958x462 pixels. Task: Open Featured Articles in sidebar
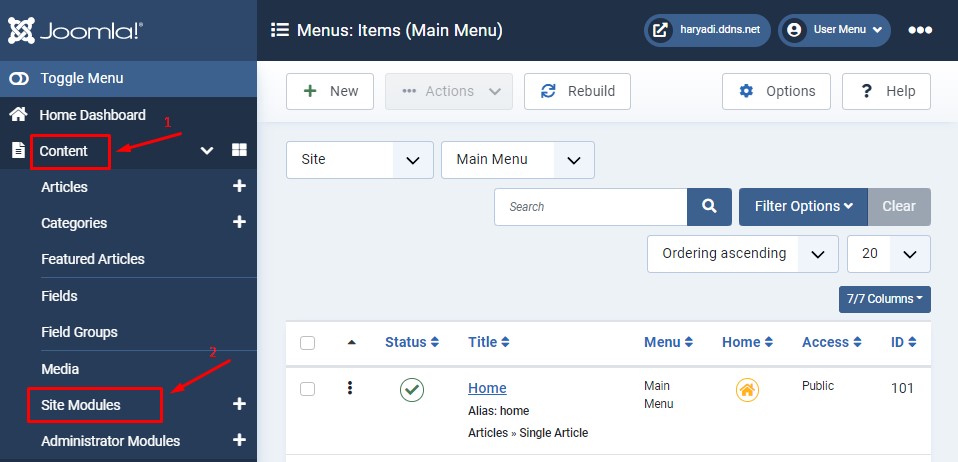point(93,259)
